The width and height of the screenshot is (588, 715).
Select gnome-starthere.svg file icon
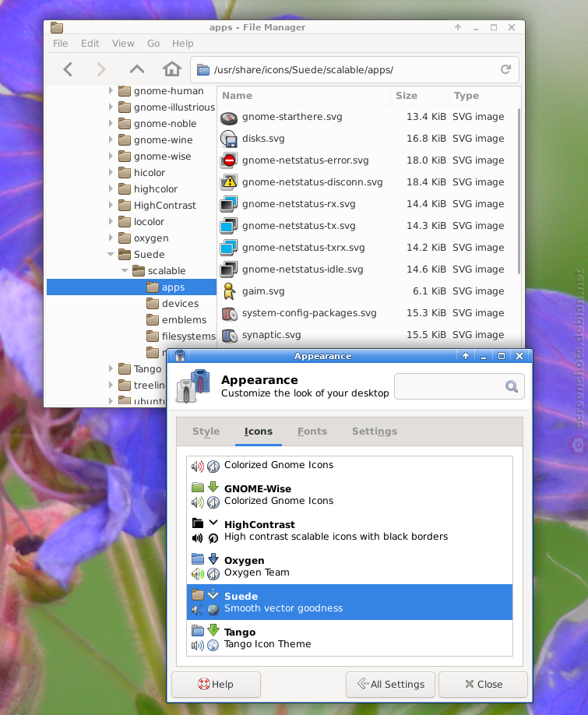coord(229,117)
